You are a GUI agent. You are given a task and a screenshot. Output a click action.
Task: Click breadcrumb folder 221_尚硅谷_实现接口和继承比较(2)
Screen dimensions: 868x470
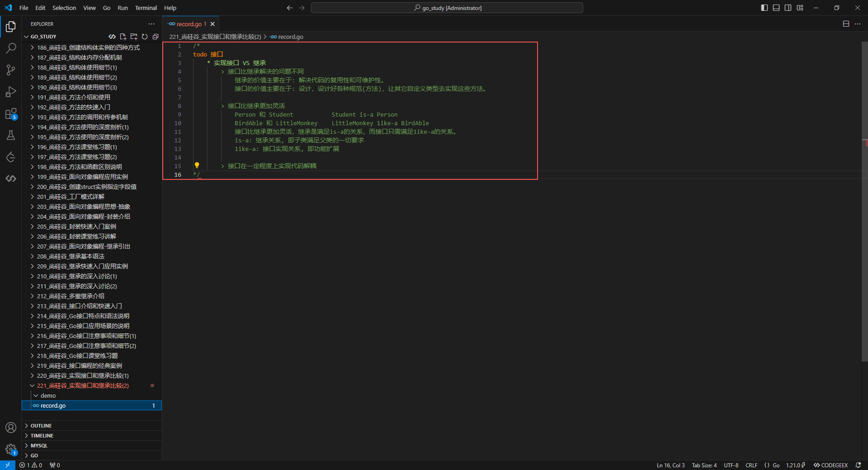pyautogui.click(x=215, y=37)
